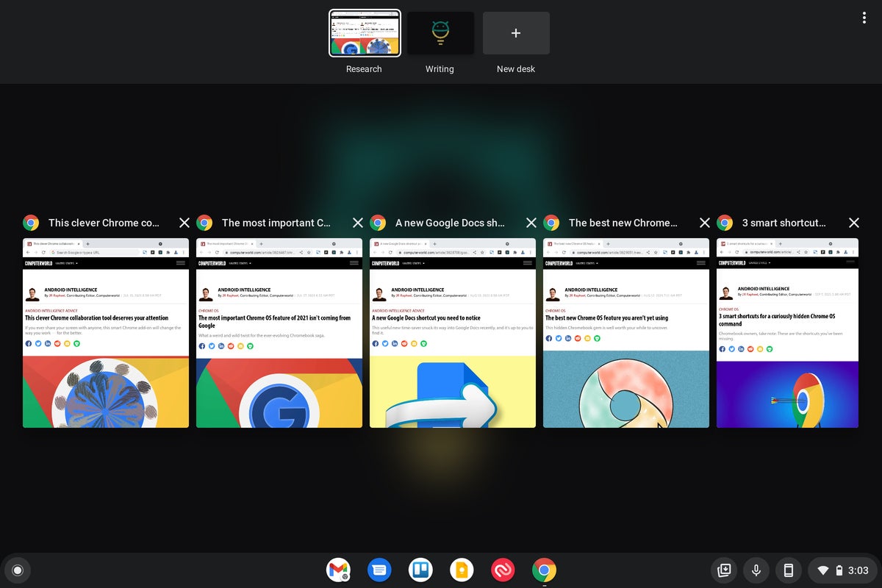Switch to the Research desk thumbnail
This screenshot has height=588, width=882.
365,33
